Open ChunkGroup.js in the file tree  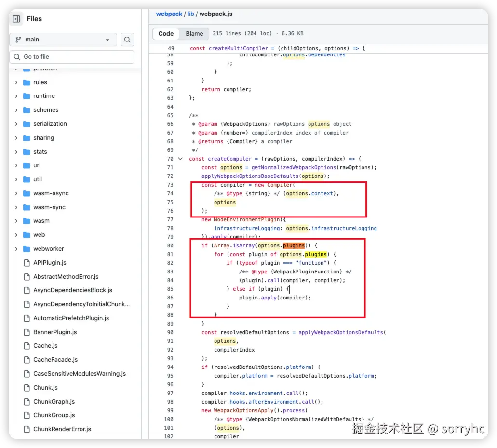[54, 415]
